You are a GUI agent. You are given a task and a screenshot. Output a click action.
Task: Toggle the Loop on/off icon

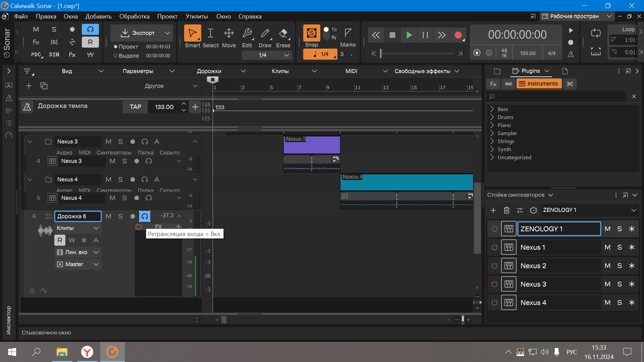pos(596,33)
